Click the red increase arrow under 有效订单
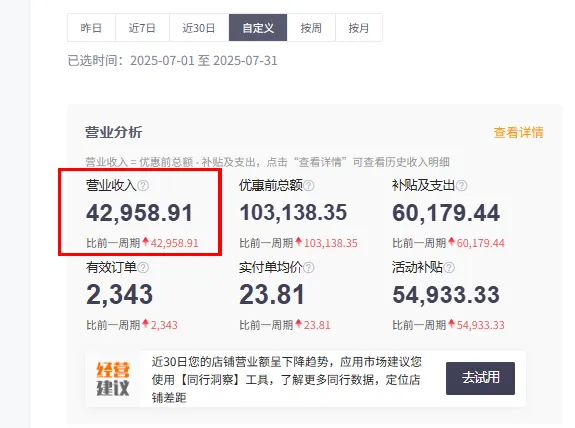 pos(146,323)
